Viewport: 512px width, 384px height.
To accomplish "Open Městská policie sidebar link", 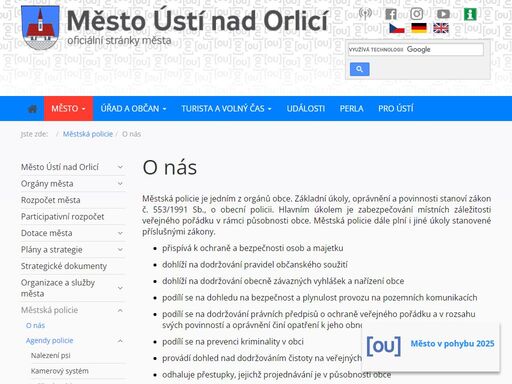I will coord(49,310).
